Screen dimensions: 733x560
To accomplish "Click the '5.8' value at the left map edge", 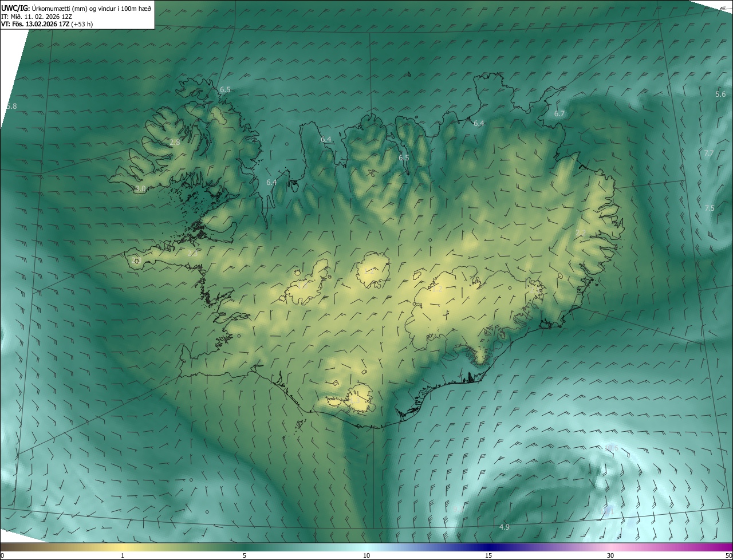I will [11, 107].
